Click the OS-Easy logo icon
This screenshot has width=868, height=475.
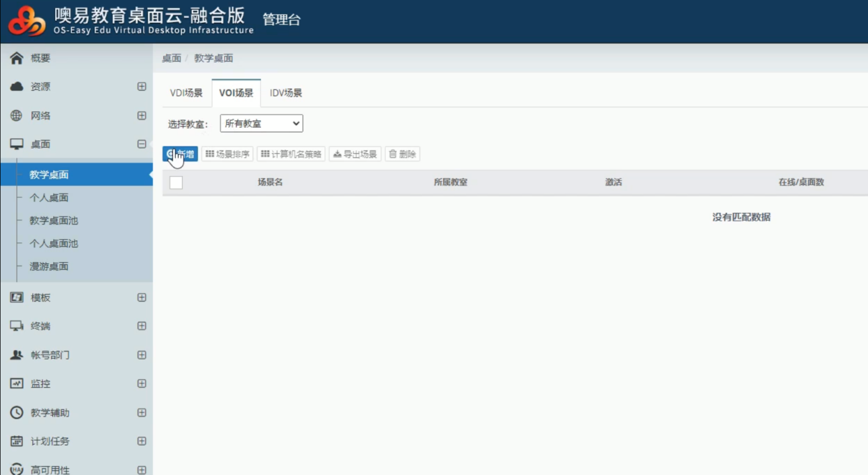click(27, 21)
